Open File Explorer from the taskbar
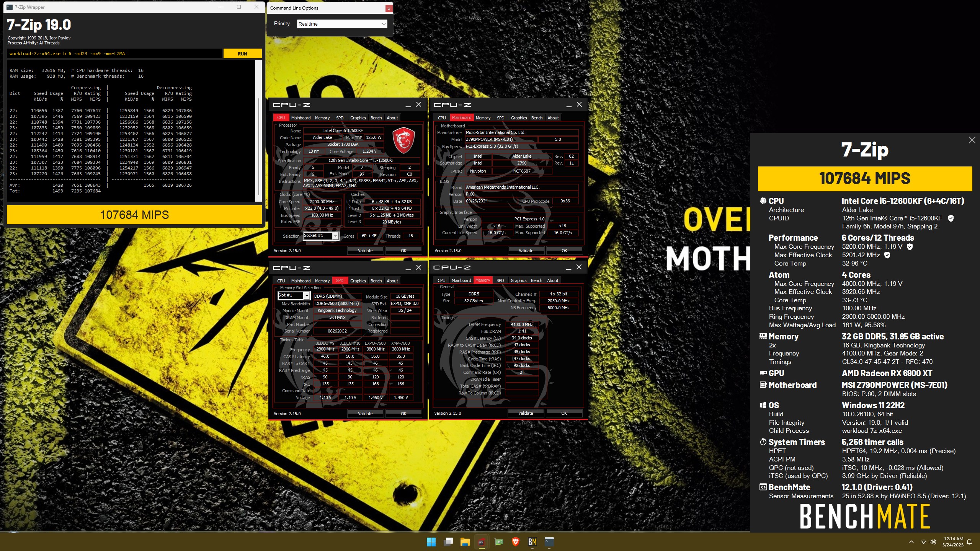This screenshot has width=980, height=551. click(465, 542)
